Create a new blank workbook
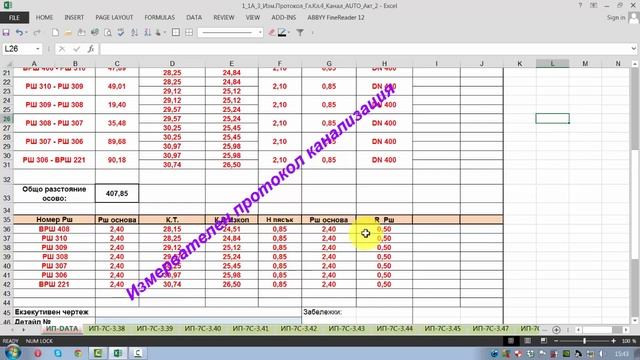Viewport: 640px width, 360px height. [55, 33]
